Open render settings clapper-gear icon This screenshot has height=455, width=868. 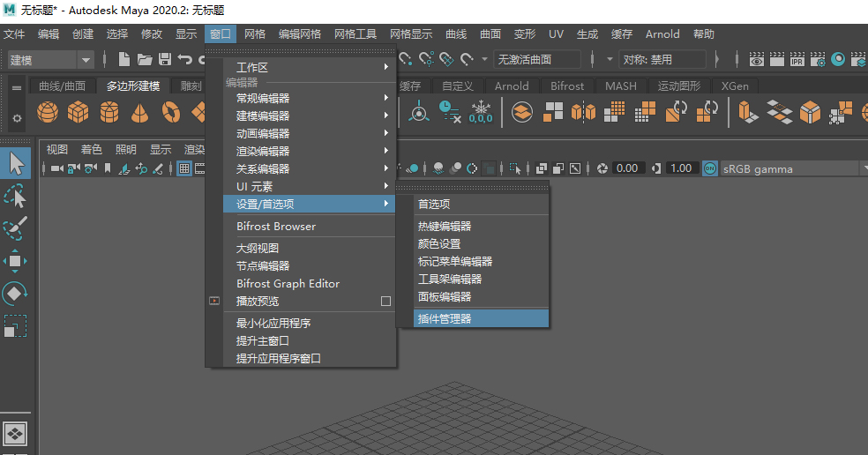(818, 59)
